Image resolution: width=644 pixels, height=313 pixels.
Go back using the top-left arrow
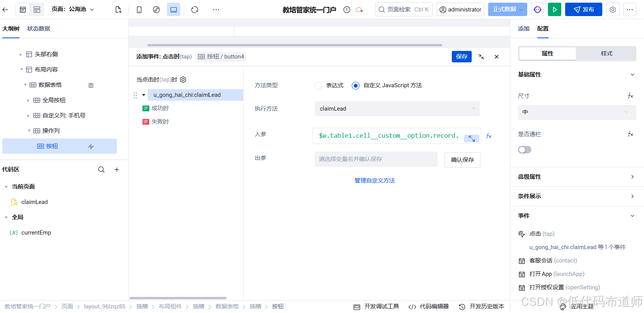tap(5, 10)
